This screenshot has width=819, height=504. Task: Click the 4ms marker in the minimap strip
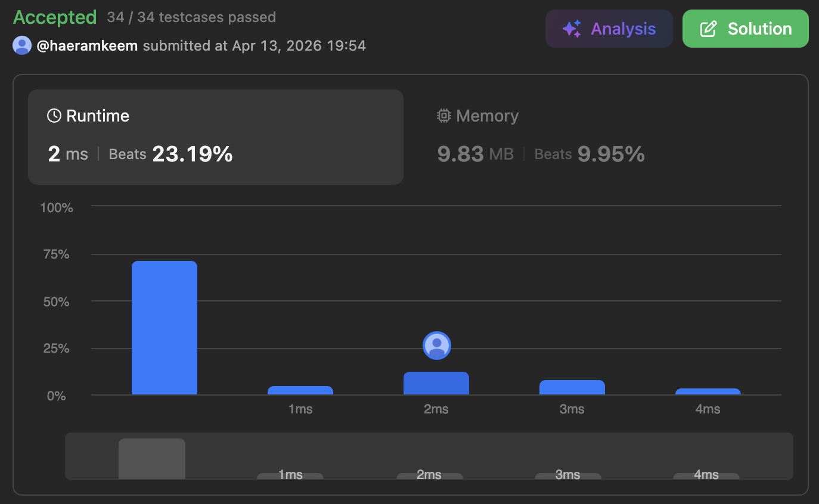(706, 475)
